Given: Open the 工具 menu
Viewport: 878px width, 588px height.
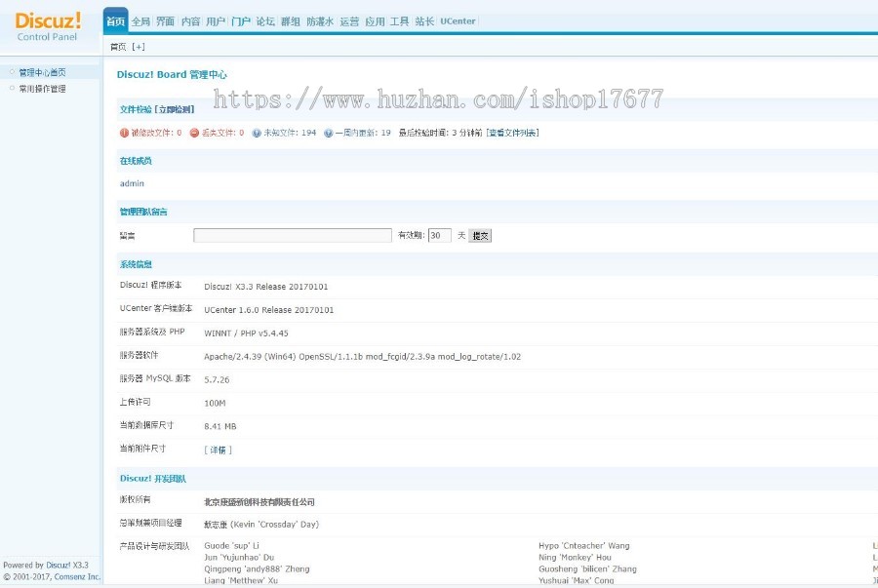Looking at the screenshot, I should (x=399, y=21).
